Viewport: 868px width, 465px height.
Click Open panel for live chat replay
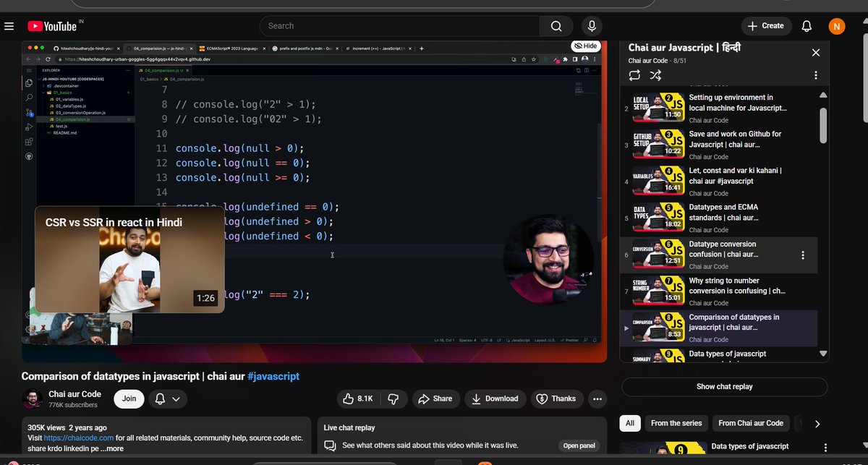pyautogui.click(x=579, y=445)
